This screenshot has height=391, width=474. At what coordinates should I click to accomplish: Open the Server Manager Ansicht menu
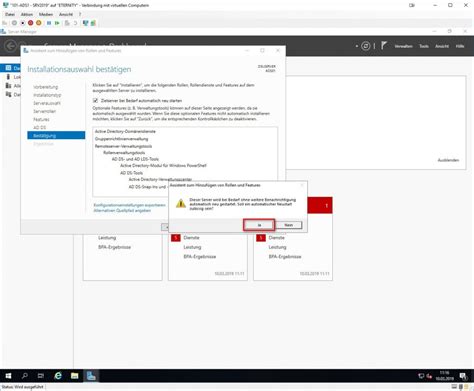coord(442,46)
